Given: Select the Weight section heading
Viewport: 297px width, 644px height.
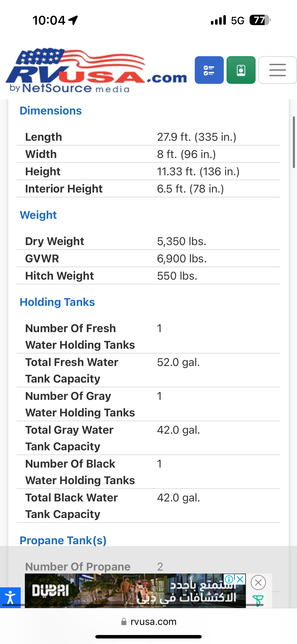Looking at the screenshot, I should click(x=38, y=215).
